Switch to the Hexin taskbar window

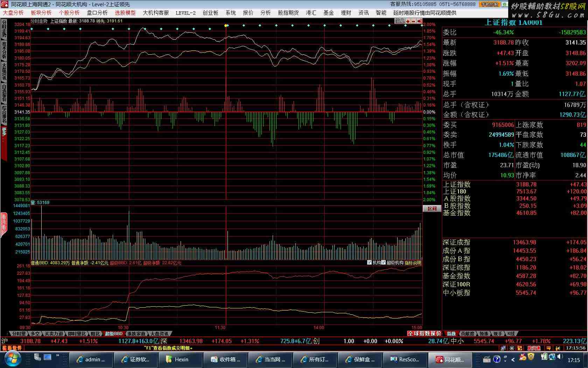click(181, 360)
